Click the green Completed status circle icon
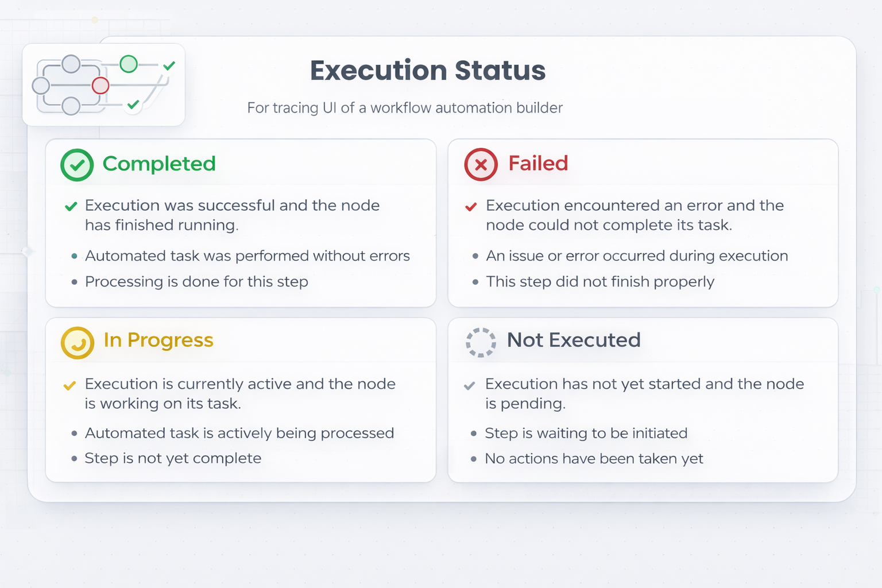This screenshot has width=882, height=588. click(x=77, y=165)
